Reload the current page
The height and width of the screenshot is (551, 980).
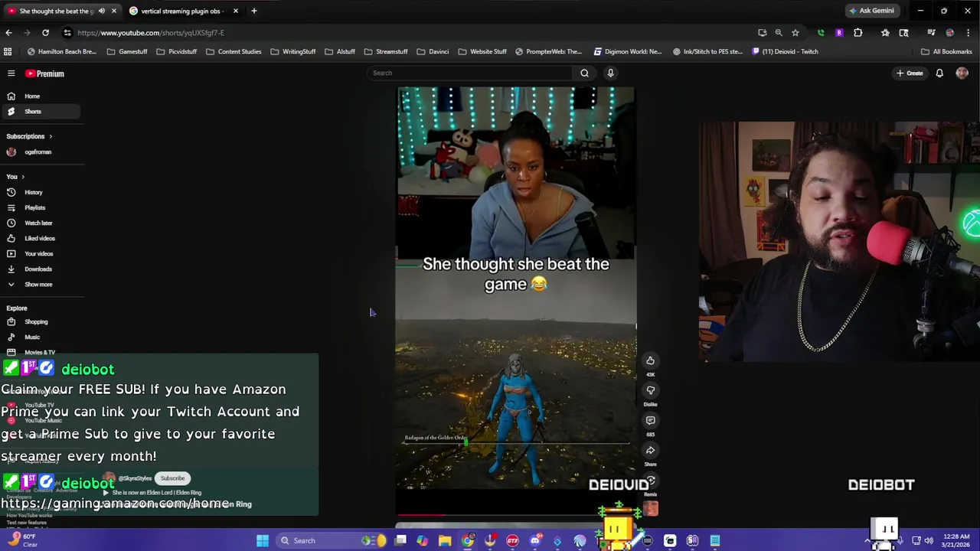(45, 33)
